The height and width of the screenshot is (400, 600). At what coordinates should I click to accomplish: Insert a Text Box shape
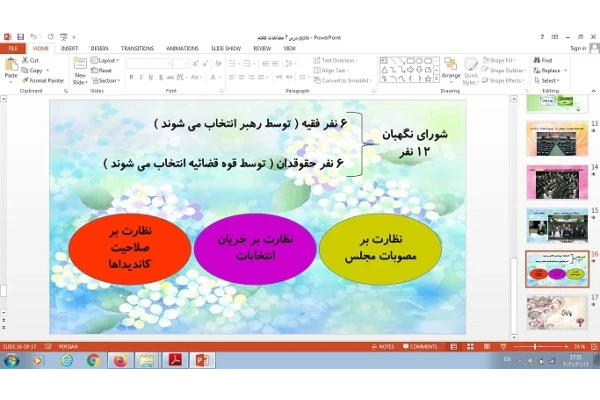(384, 60)
